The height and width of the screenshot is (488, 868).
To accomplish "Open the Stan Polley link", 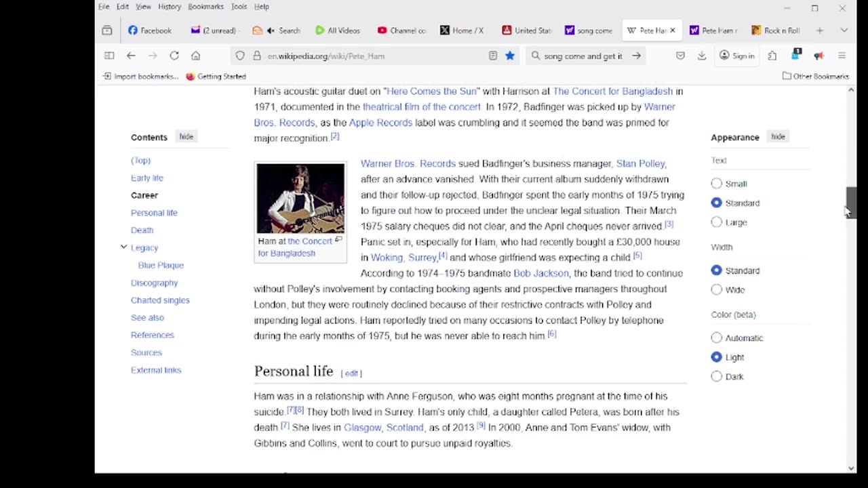I will click(640, 163).
